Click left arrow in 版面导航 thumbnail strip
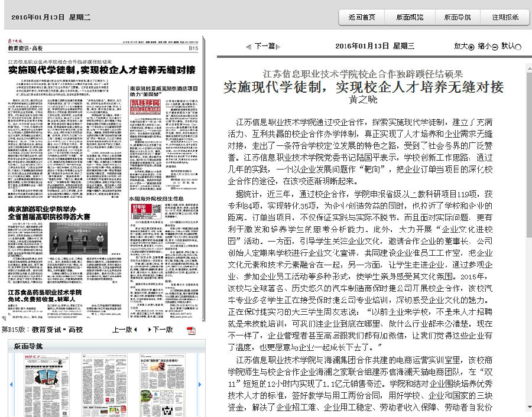The height and width of the screenshot is (417, 532). click(11, 384)
